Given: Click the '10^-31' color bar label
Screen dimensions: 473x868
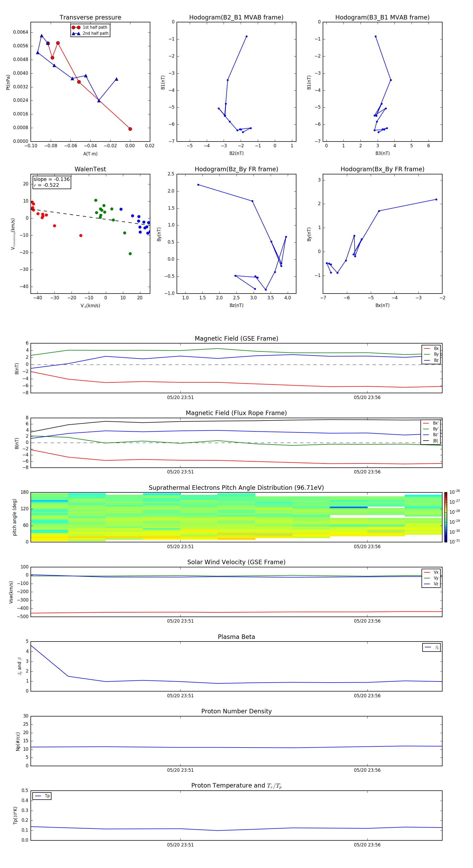Looking at the screenshot, I should pyautogui.click(x=455, y=542).
